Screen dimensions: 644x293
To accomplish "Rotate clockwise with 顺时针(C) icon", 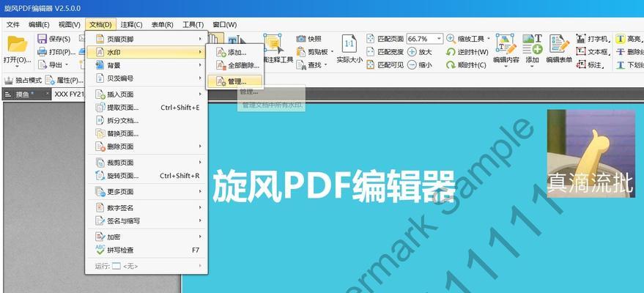I will [451, 65].
